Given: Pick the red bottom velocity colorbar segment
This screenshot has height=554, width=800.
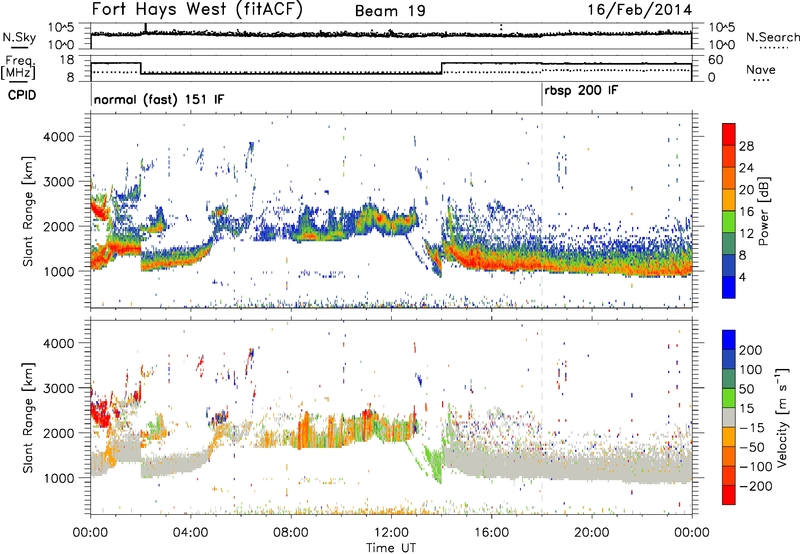Looking at the screenshot, I should [729, 495].
